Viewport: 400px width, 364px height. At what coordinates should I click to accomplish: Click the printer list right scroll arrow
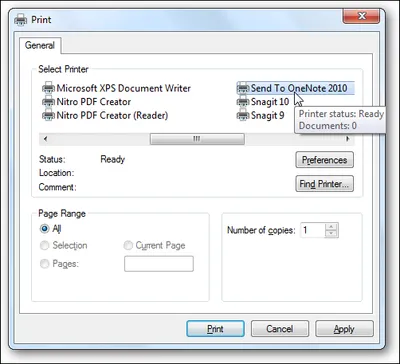point(348,139)
